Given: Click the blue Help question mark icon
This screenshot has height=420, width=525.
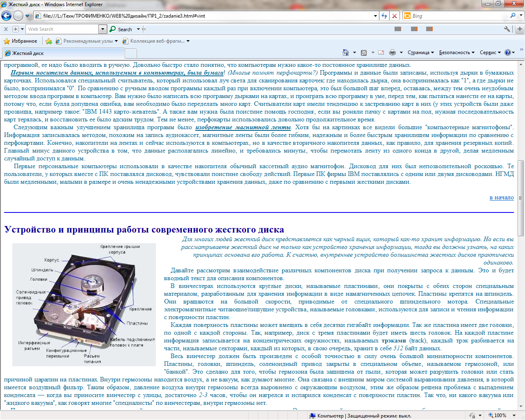Looking at the screenshot, I should tap(508, 52).
